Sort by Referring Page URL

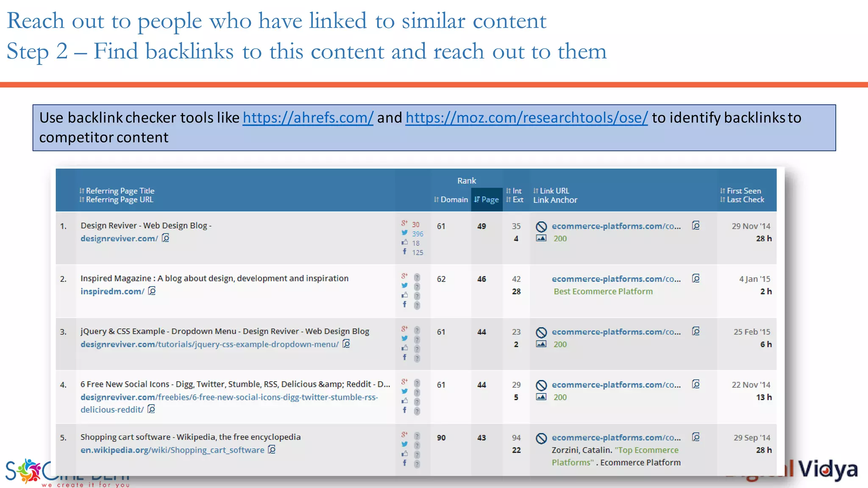(116, 200)
